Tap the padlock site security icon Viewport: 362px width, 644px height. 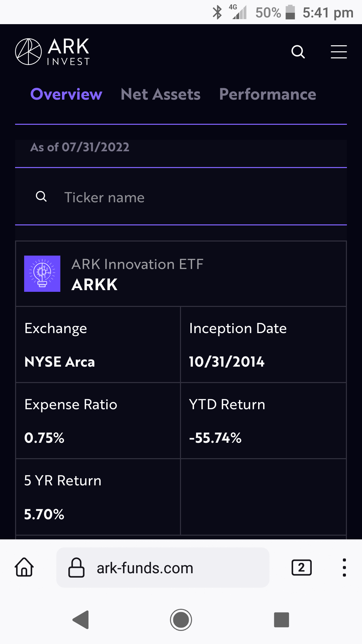pyautogui.click(x=76, y=568)
